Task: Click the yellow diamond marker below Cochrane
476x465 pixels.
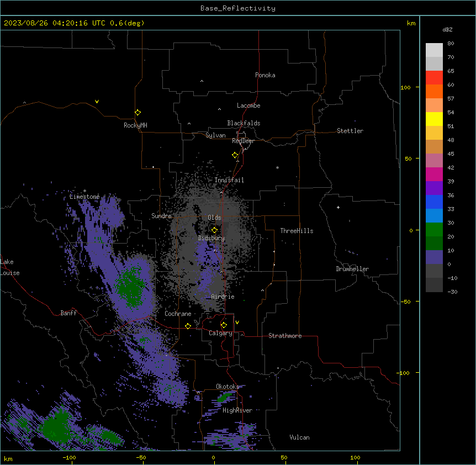Action: click(x=188, y=326)
